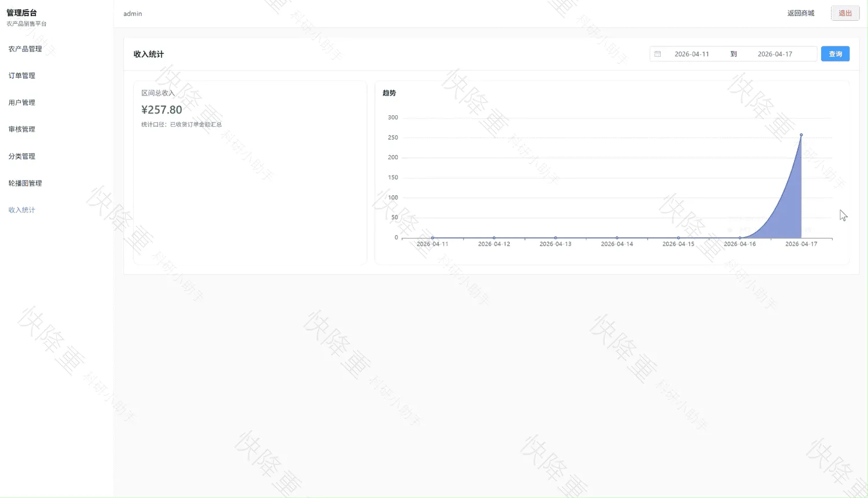
Task: Click the ¥257.80 total income figure
Action: click(x=161, y=109)
